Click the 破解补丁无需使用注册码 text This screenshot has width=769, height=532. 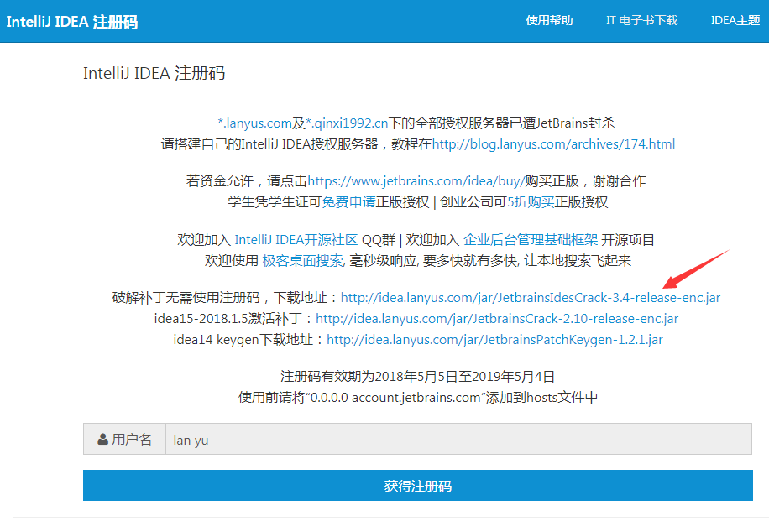(186, 298)
